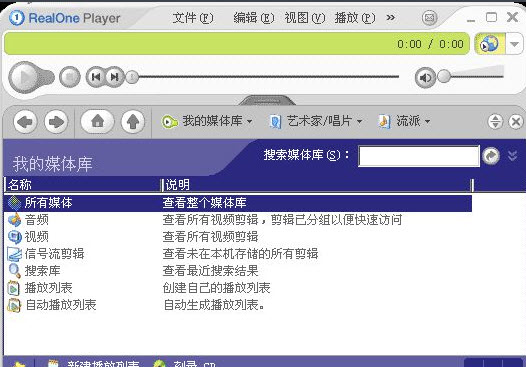Select the 视频 item

pos(37,237)
